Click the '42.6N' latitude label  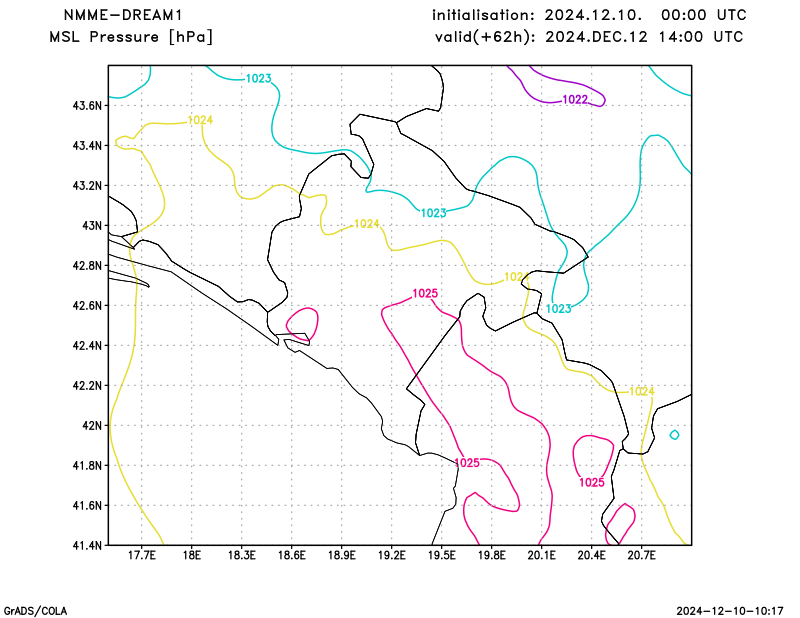pyautogui.click(x=87, y=306)
